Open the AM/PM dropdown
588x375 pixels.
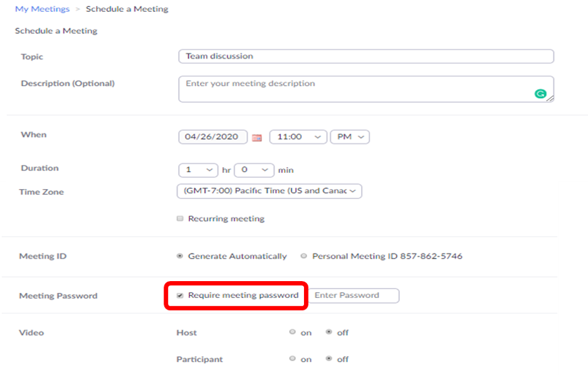(350, 137)
